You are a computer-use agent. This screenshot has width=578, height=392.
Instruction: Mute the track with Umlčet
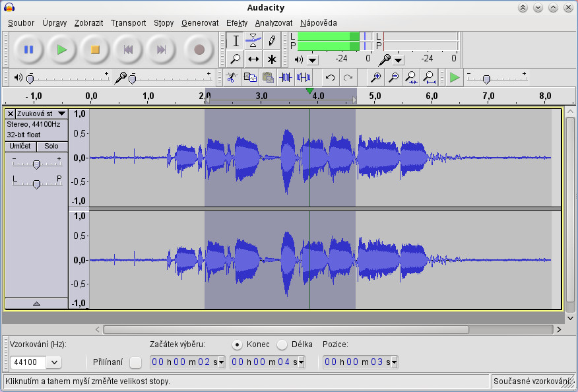[x=20, y=147]
